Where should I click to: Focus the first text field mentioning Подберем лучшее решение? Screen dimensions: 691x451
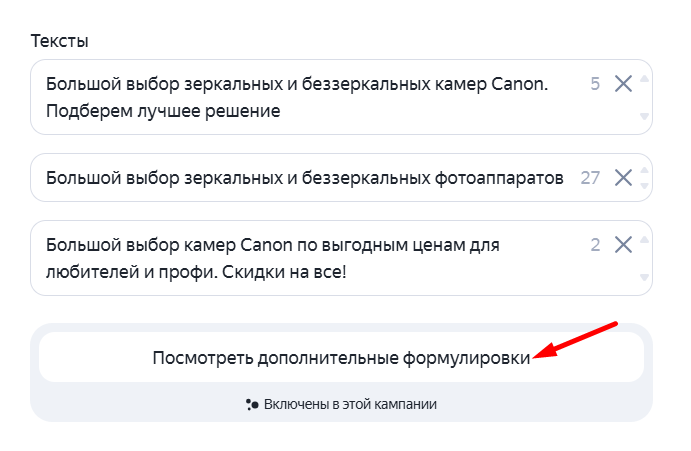pyautogui.click(x=300, y=97)
